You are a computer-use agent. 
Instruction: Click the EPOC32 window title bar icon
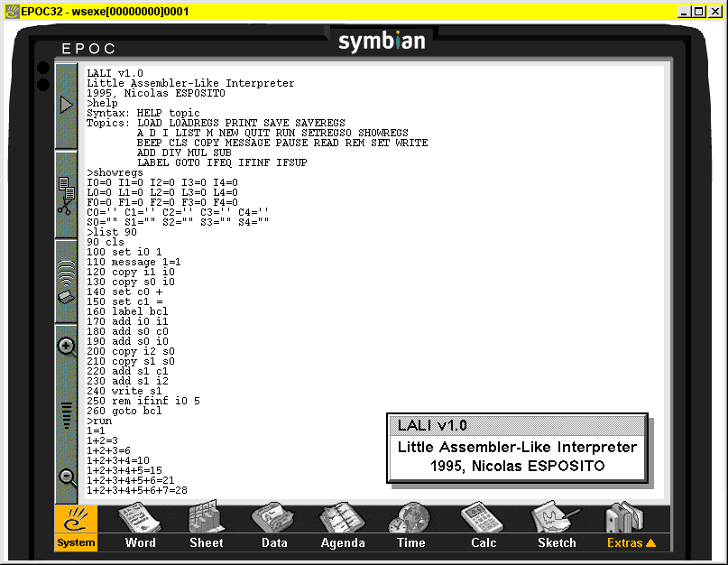click(x=11, y=11)
